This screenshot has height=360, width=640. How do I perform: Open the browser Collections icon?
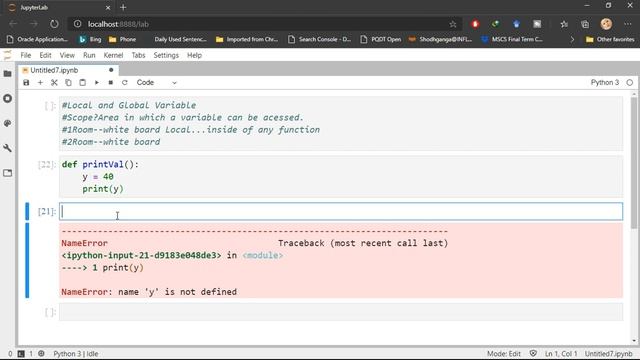pos(585,24)
